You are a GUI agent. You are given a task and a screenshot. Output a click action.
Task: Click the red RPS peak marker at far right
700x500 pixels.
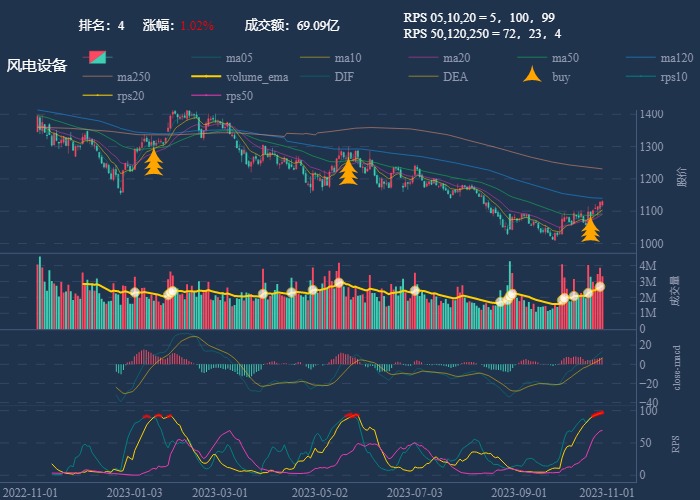click(597, 413)
